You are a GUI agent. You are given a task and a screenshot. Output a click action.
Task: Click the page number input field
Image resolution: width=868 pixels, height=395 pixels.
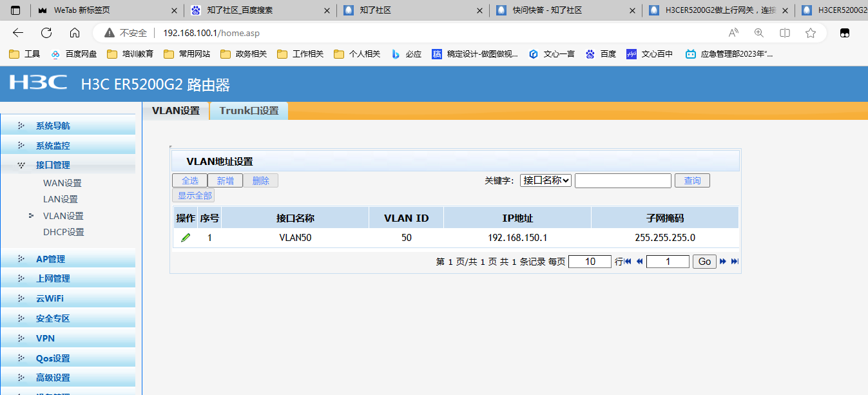[668, 262]
